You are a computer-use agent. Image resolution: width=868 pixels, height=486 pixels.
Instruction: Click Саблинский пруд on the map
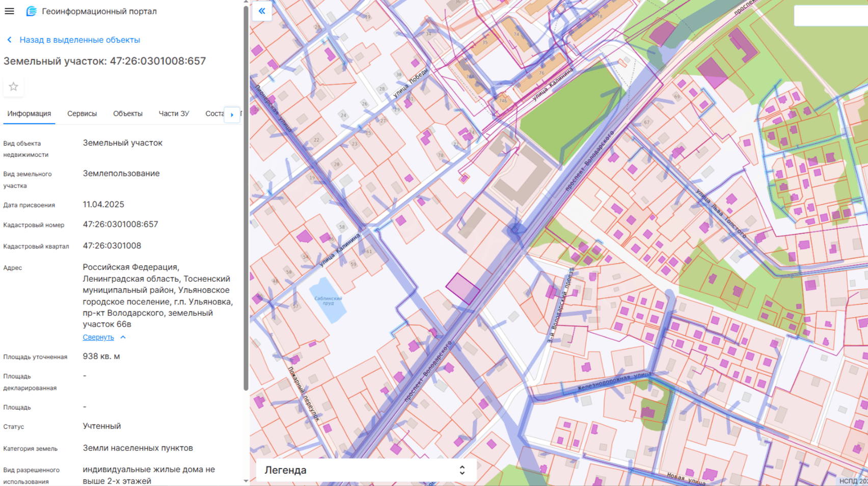[x=328, y=301]
